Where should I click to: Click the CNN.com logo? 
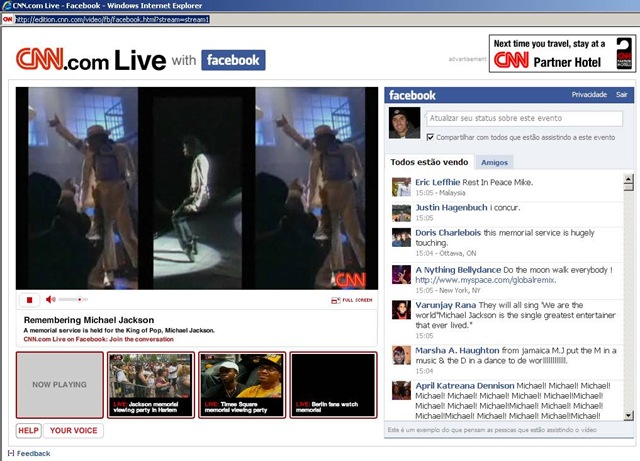coord(62,60)
